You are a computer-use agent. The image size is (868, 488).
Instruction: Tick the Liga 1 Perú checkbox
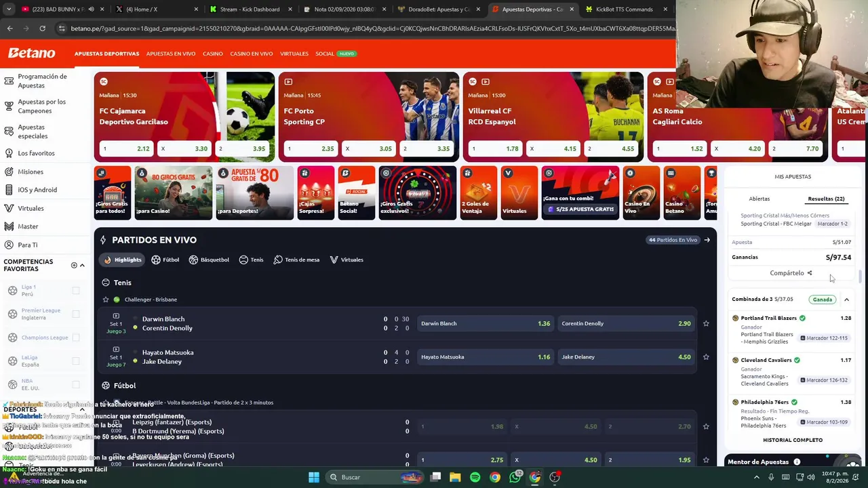click(76, 291)
